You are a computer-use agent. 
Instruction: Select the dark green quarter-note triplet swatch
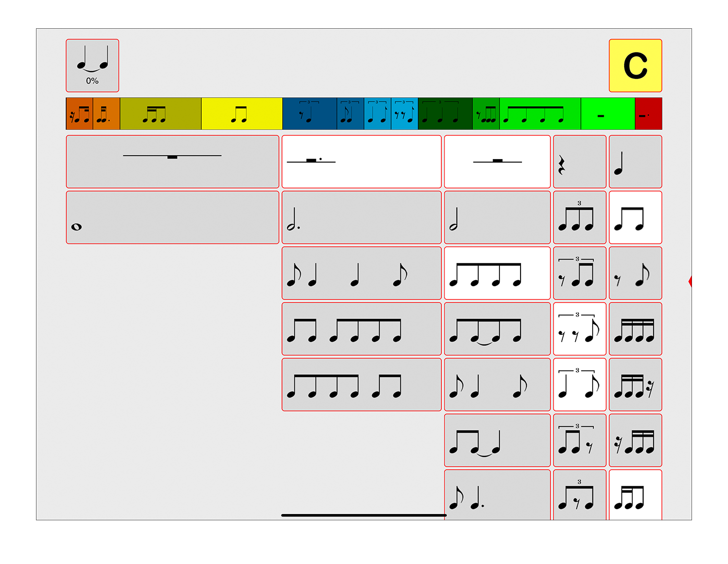tap(446, 114)
